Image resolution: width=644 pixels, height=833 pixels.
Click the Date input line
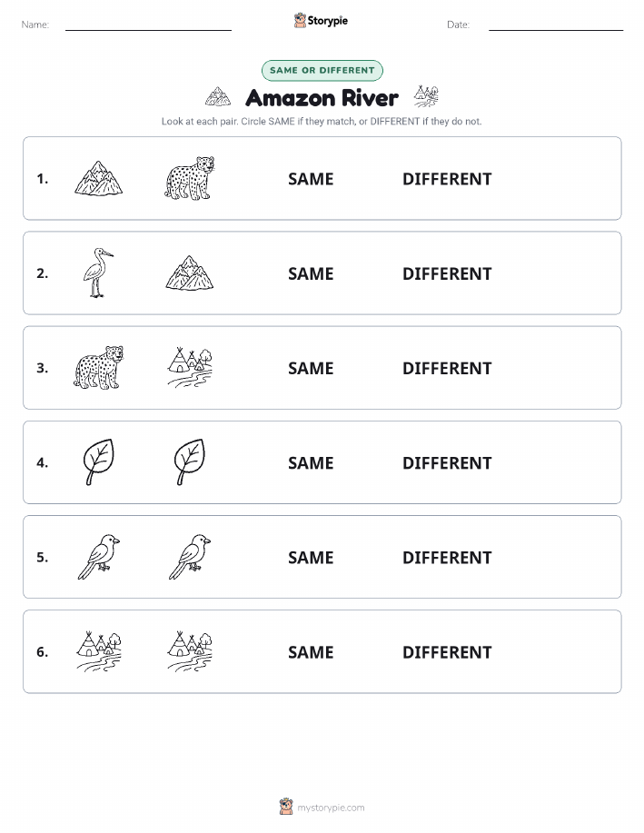556,25
